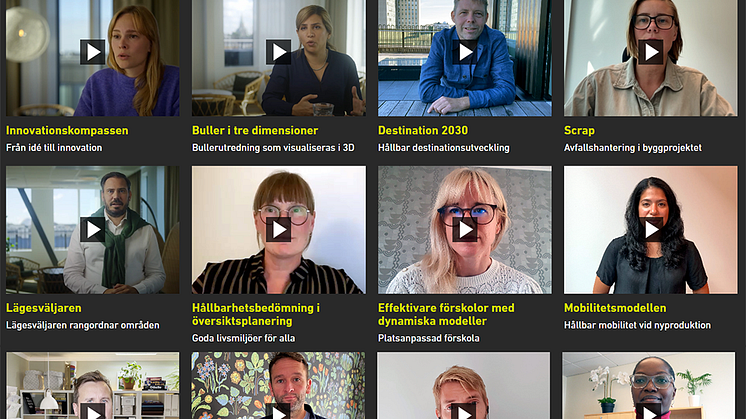Screen dimensions: 746x419
Task: Start the Destination 2030 video
Action: pos(465,52)
